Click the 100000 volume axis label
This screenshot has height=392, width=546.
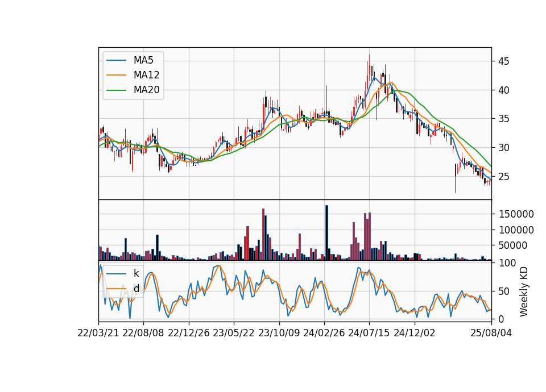516,230
